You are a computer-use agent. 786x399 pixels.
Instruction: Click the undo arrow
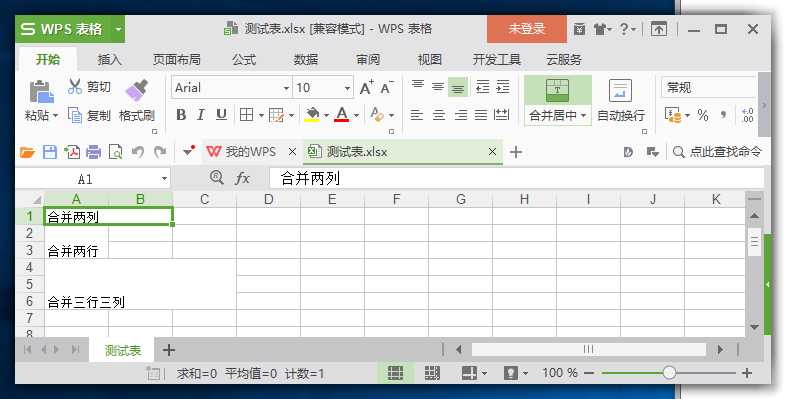click(138, 152)
